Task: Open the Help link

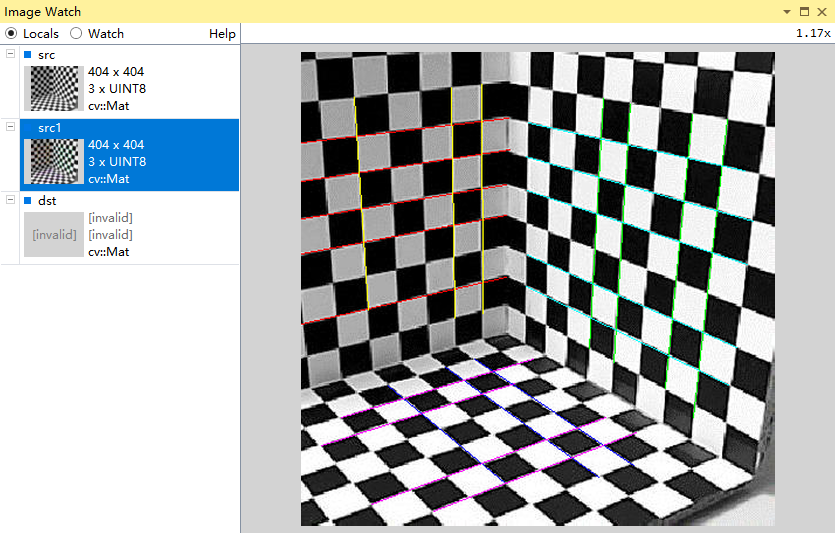Action: (222, 34)
